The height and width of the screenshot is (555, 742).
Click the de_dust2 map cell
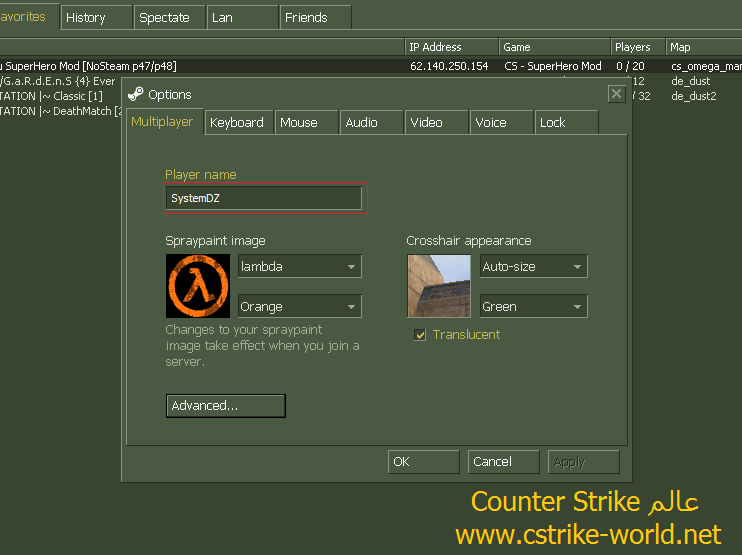tap(694, 96)
